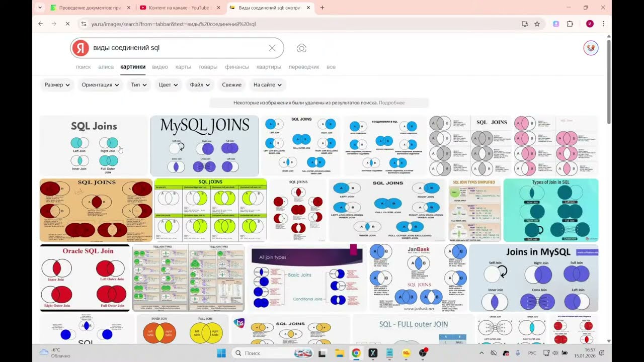Click the Подробнее link

tap(391, 103)
